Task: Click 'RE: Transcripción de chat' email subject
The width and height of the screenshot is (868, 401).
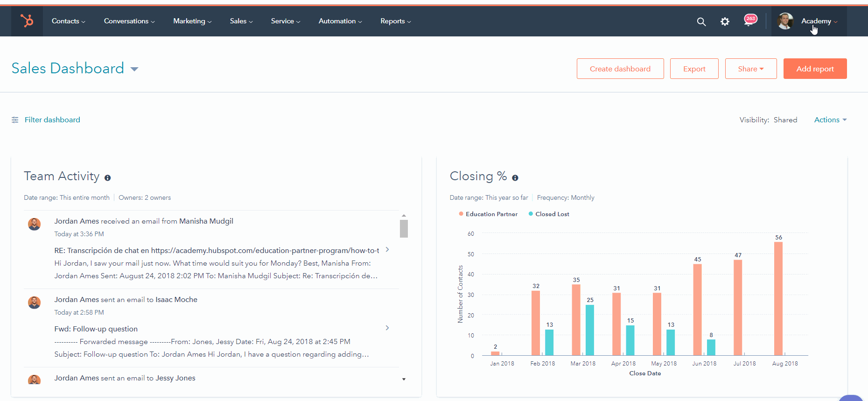Action: (x=217, y=251)
